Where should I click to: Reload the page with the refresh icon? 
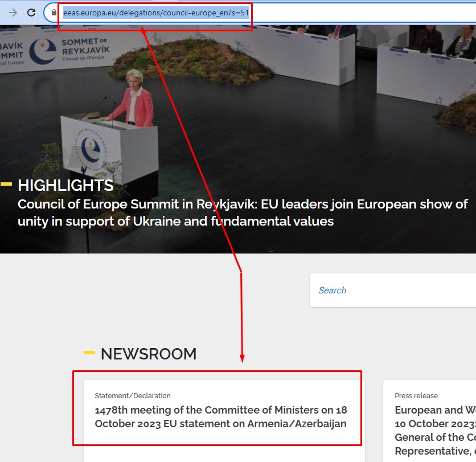pyautogui.click(x=32, y=13)
